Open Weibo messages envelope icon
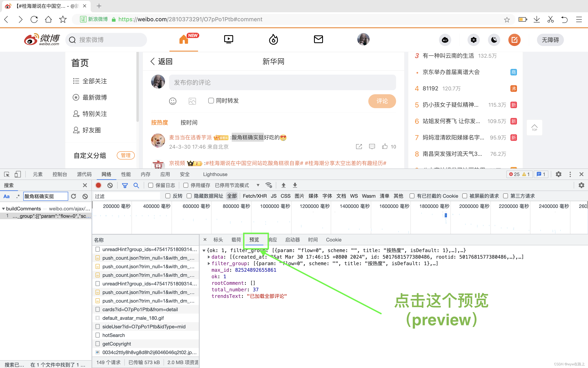 pyautogui.click(x=318, y=39)
